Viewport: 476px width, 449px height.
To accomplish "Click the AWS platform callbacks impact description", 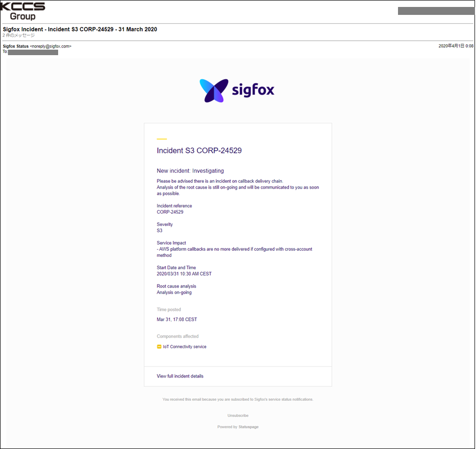I will (235, 252).
